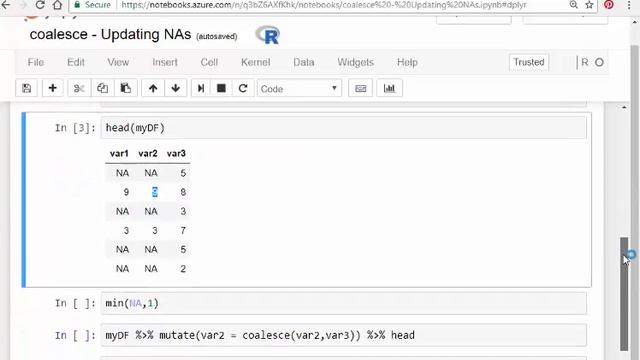The height and width of the screenshot is (360, 640).
Task: Click the mutate coalesce code cell
Action: pyautogui.click(x=344, y=335)
